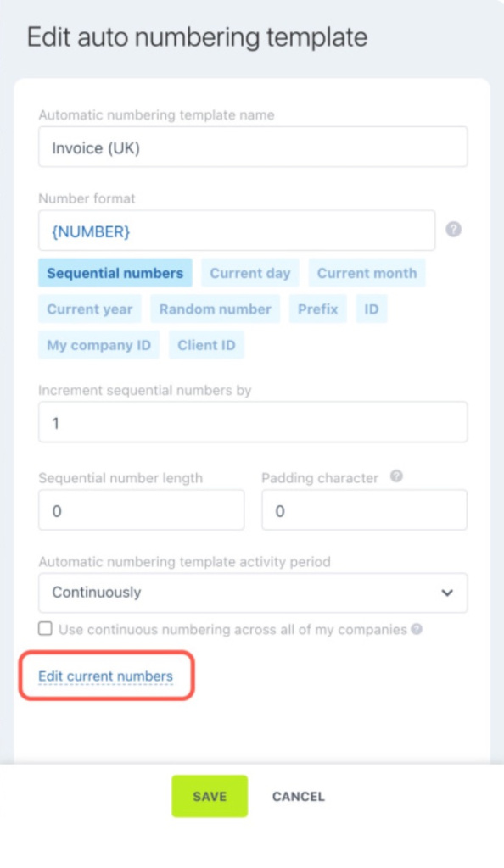
Task: Click help icon beside Padding character label
Action: click(396, 476)
